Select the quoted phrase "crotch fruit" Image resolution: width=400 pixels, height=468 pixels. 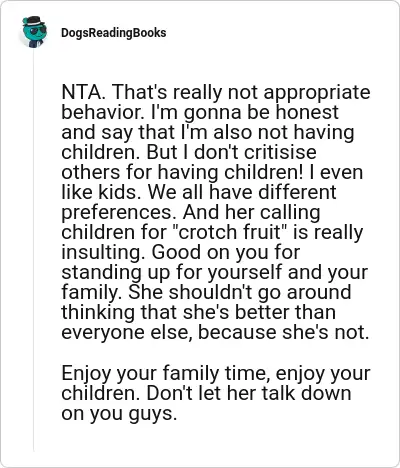tap(230, 232)
